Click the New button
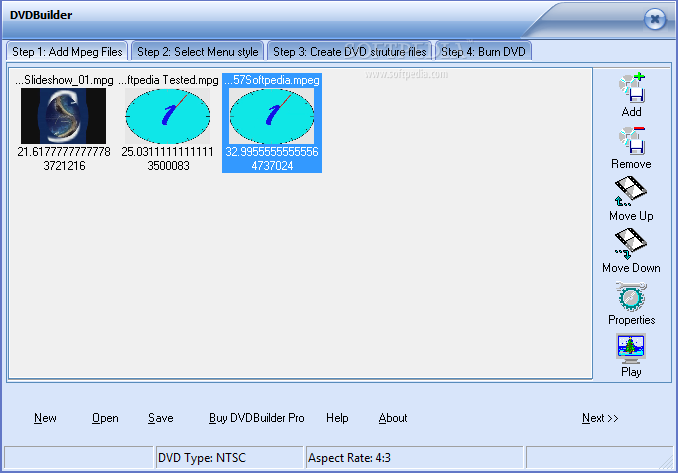This screenshot has height=473, width=678. pyautogui.click(x=45, y=418)
